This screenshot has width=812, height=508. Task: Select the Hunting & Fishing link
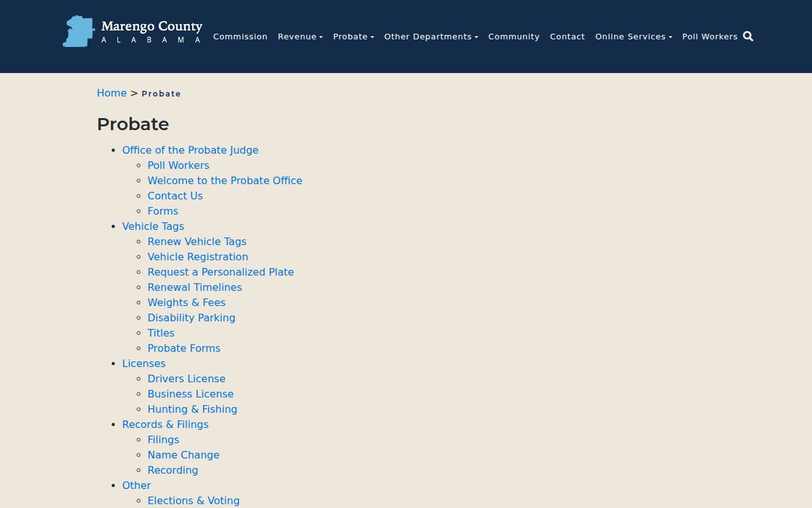pyautogui.click(x=192, y=410)
